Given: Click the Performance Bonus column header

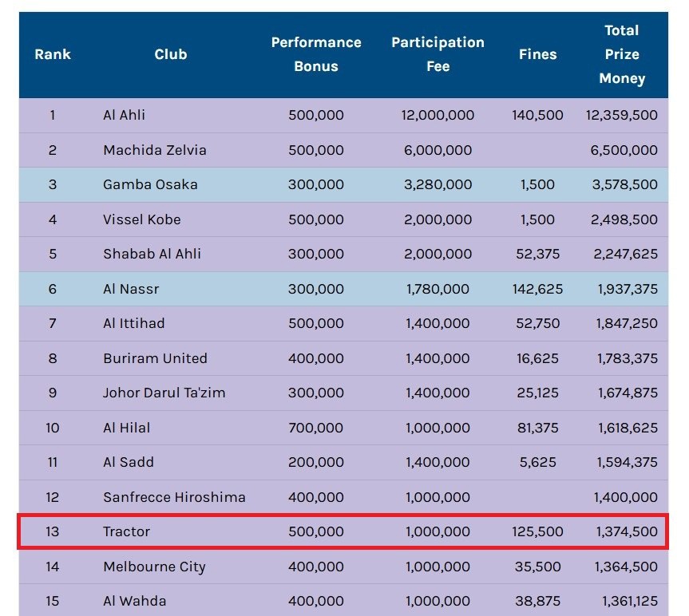Looking at the screenshot, I should click(316, 54).
